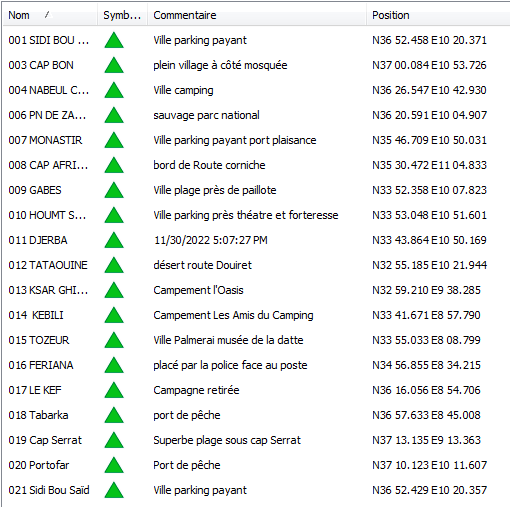This screenshot has height=507, width=510.
Task: Click green triangle icon for 010 HOUMT S
Action: click(x=114, y=215)
